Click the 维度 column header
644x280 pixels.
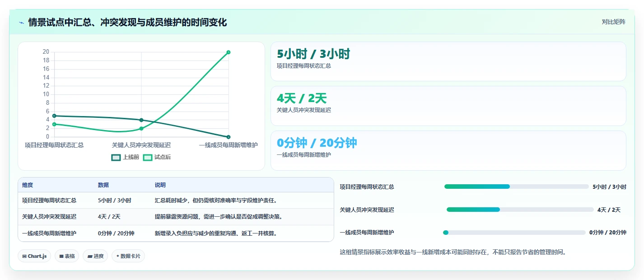click(x=28, y=185)
